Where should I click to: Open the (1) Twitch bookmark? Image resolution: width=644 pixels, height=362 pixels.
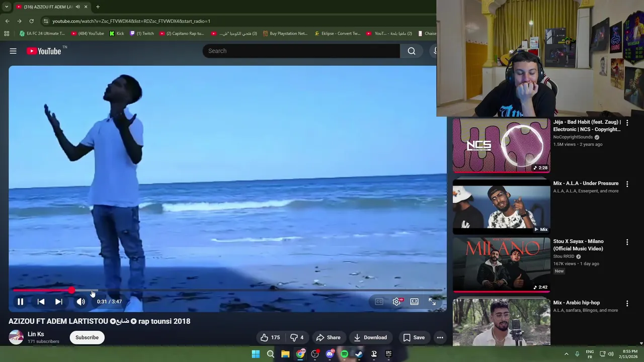(141, 34)
